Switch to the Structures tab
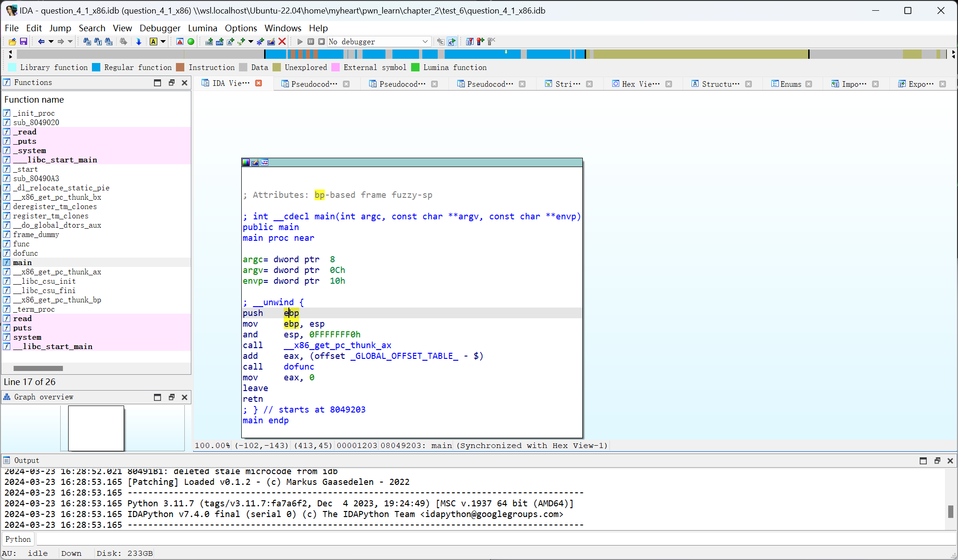This screenshot has width=958, height=560. (x=720, y=84)
